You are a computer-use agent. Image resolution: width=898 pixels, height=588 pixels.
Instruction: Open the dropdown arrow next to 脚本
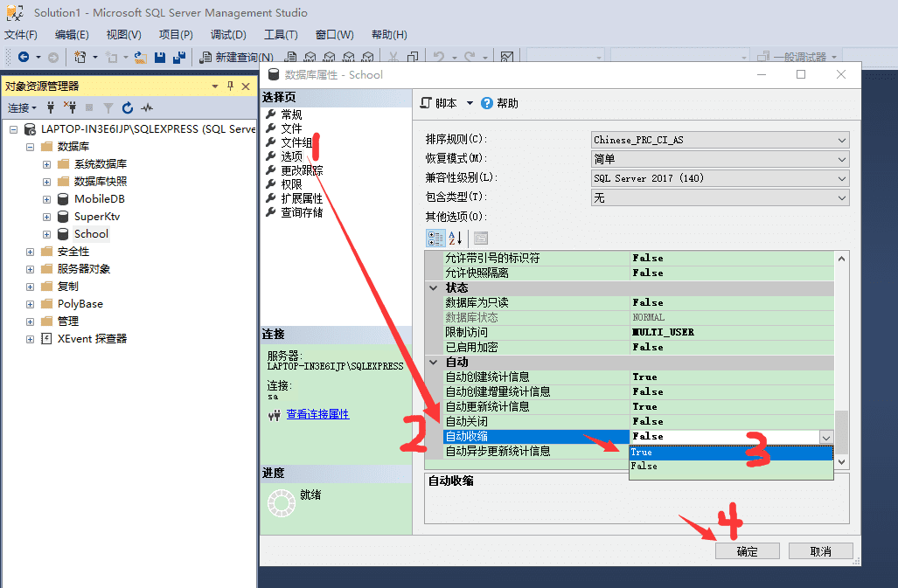point(470,103)
